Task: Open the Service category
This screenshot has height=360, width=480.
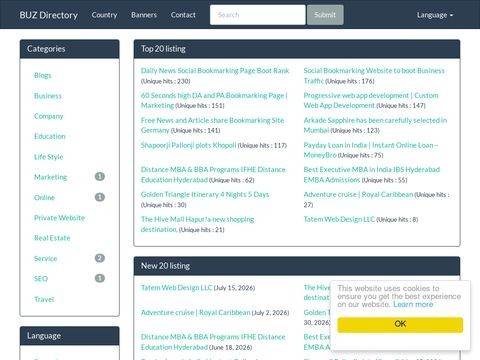Action: [x=46, y=258]
